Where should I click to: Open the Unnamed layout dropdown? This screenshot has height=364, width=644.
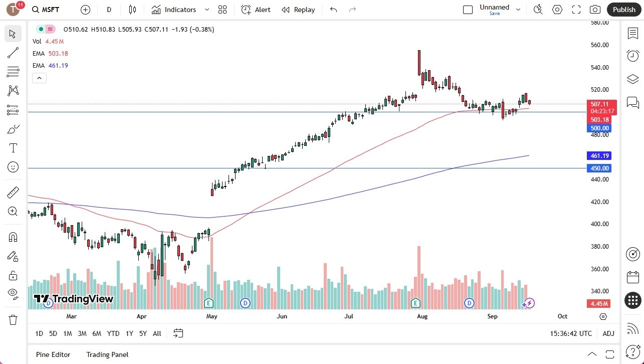point(518,9)
